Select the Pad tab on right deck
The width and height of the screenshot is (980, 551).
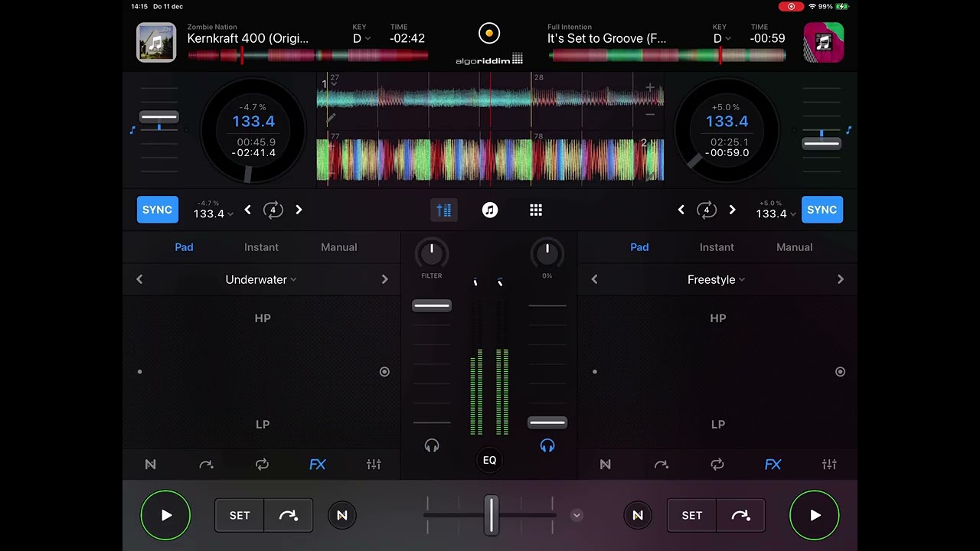[639, 247]
